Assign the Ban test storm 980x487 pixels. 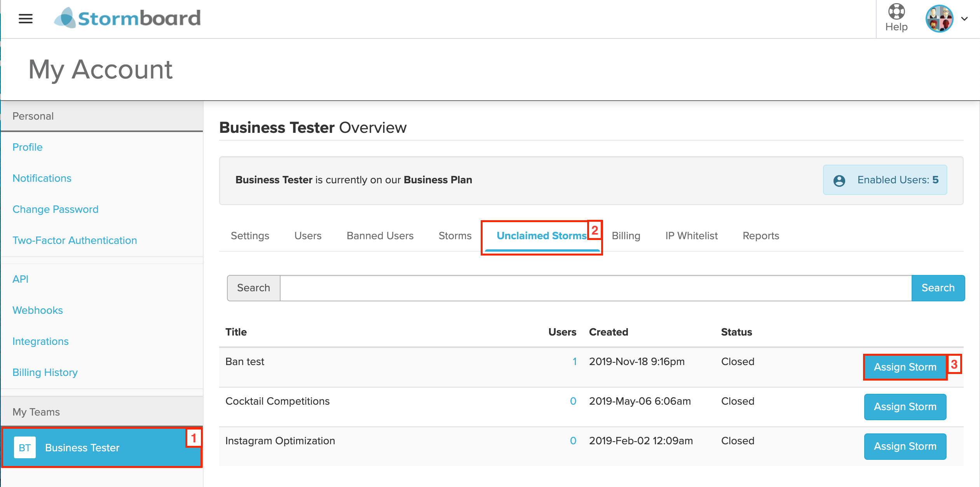905,367
